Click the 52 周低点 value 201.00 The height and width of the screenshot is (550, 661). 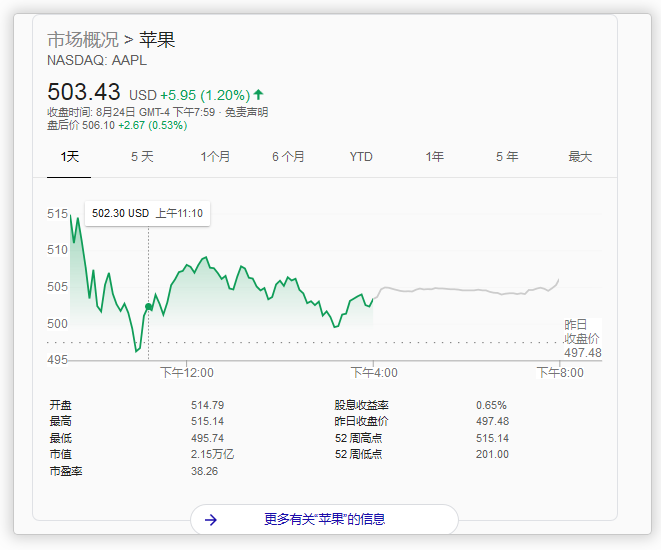[492, 454]
